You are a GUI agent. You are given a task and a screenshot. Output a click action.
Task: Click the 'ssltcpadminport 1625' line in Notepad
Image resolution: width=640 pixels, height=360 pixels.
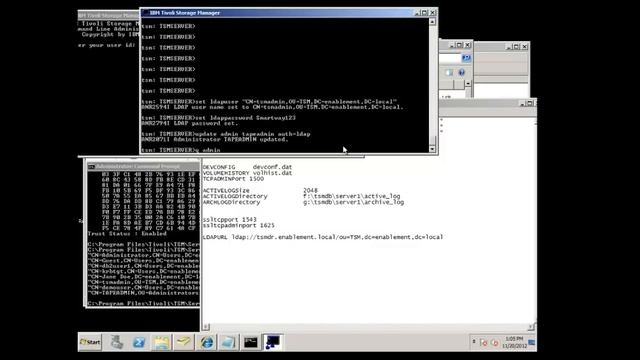click(239, 225)
